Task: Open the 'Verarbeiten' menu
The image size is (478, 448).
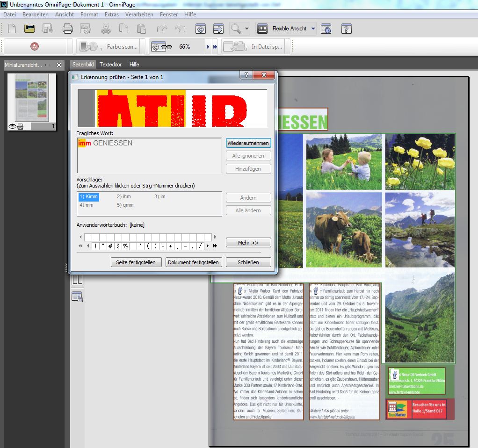Action: pos(139,14)
